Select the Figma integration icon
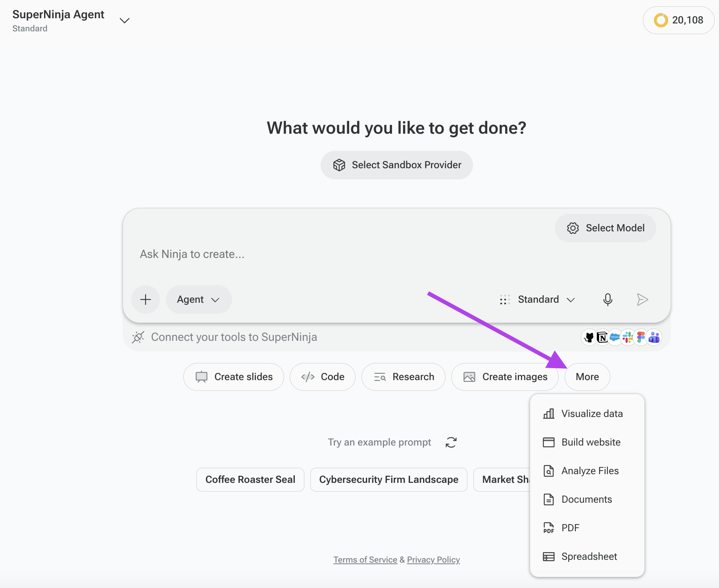Viewport: 719px width, 588px height. tap(641, 338)
